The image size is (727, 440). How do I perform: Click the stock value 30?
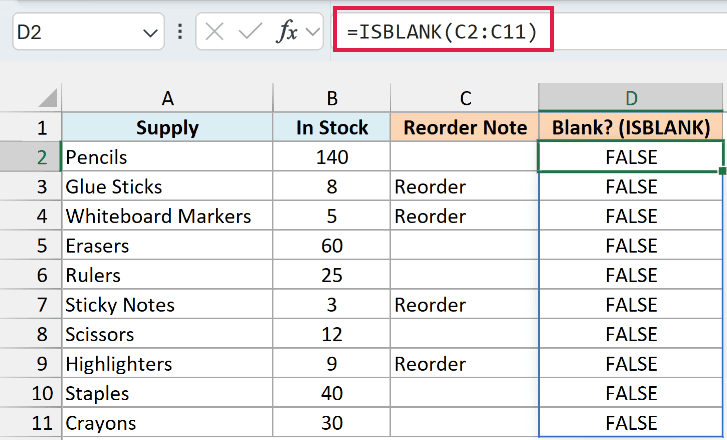pyautogui.click(x=332, y=423)
